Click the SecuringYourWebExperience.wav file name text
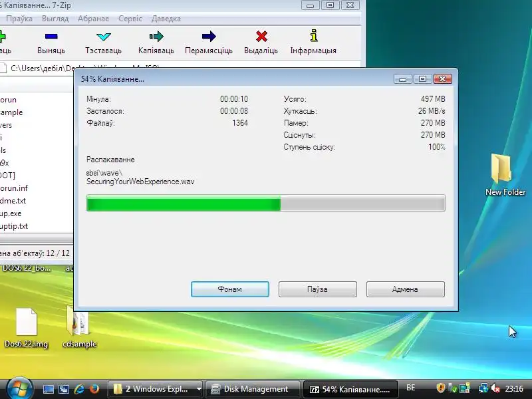This screenshot has width=532, height=399. coord(140,182)
